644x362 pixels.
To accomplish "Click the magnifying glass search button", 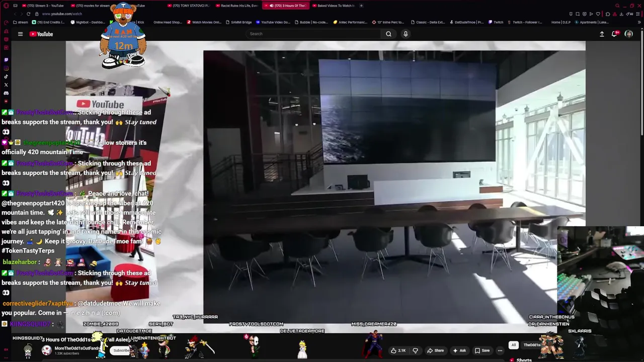I will click(388, 34).
